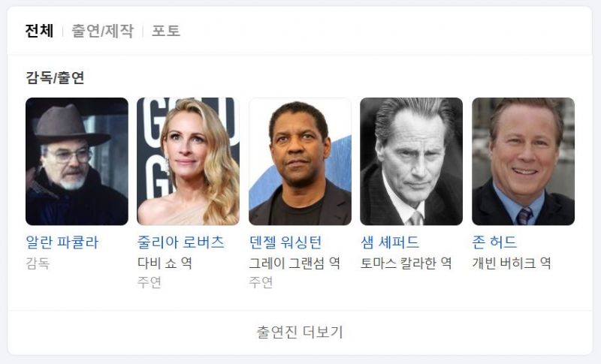
Task: Follow the 알란 파큘라 name link
Action: click(62, 242)
